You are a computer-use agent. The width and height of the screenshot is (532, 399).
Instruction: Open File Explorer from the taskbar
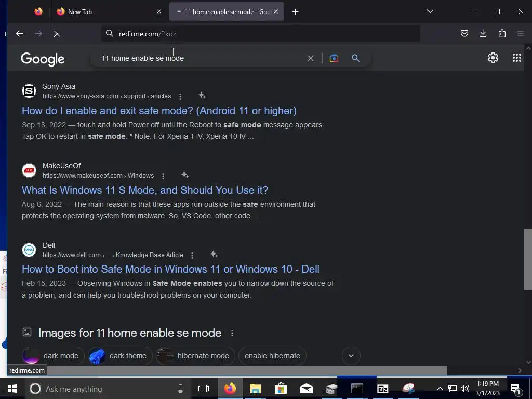click(x=255, y=389)
